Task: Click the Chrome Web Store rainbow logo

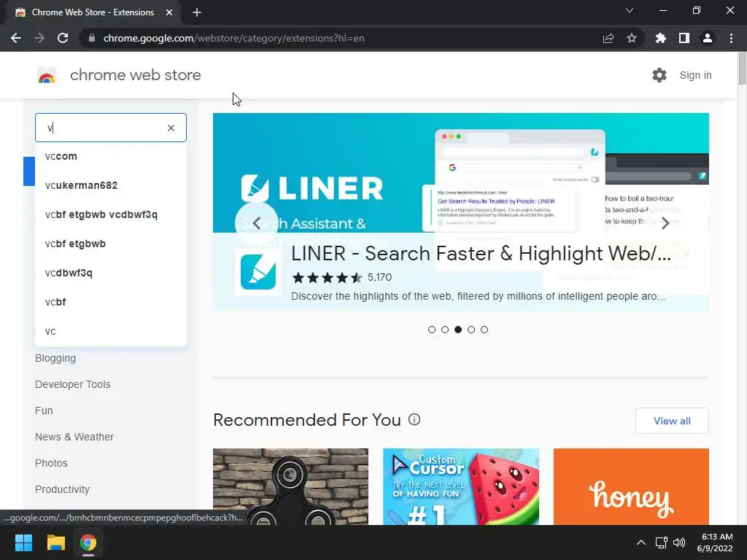Action: click(47, 75)
